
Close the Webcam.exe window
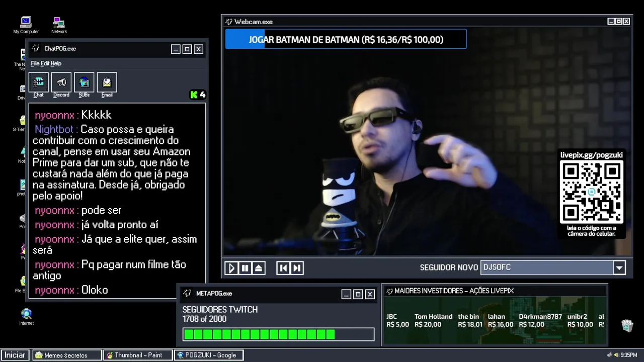(626, 22)
